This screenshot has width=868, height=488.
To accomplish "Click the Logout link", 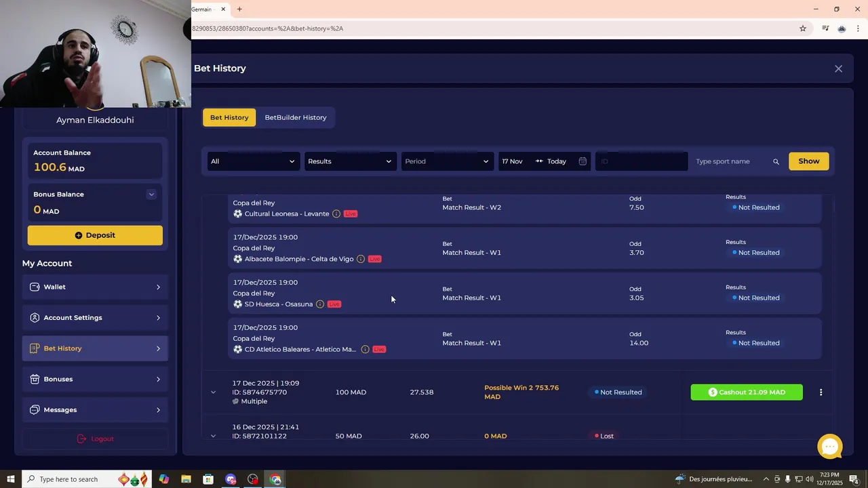I will 95,439.
